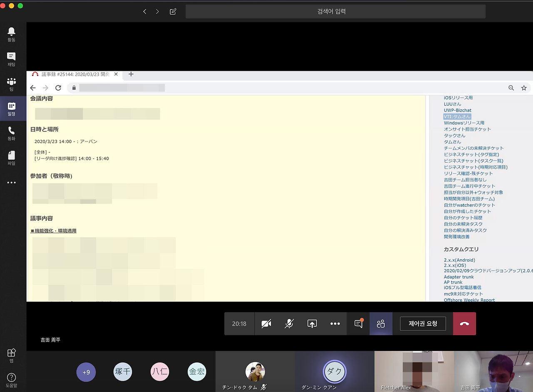Image resolution: width=533 pixels, height=392 pixels.
Task: Open the Adapter trunk custom query
Action: 458,277
